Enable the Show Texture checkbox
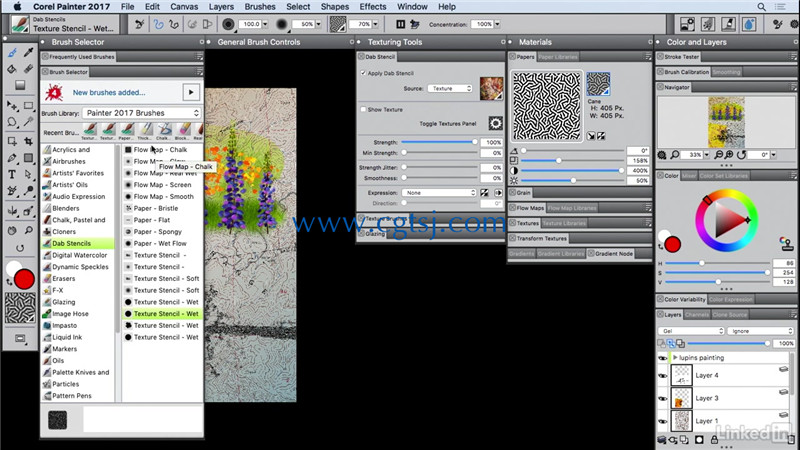The width and height of the screenshot is (800, 450). pyautogui.click(x=363, y=109)
